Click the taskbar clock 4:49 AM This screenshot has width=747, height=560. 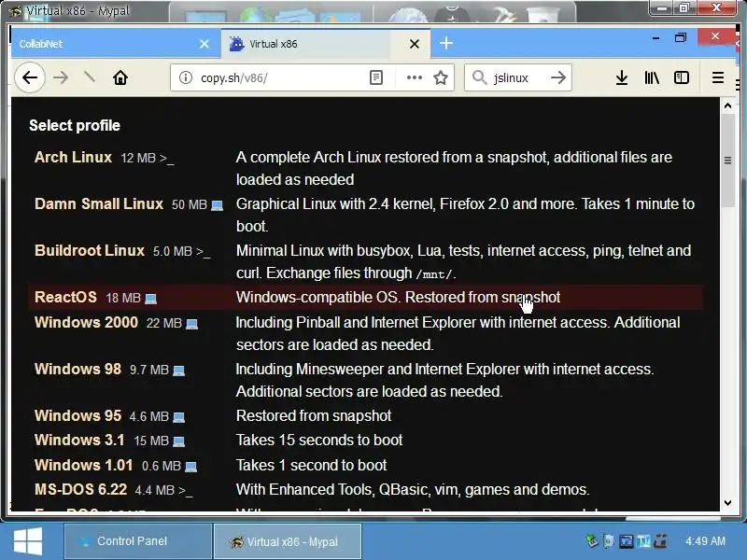[705, 541]
